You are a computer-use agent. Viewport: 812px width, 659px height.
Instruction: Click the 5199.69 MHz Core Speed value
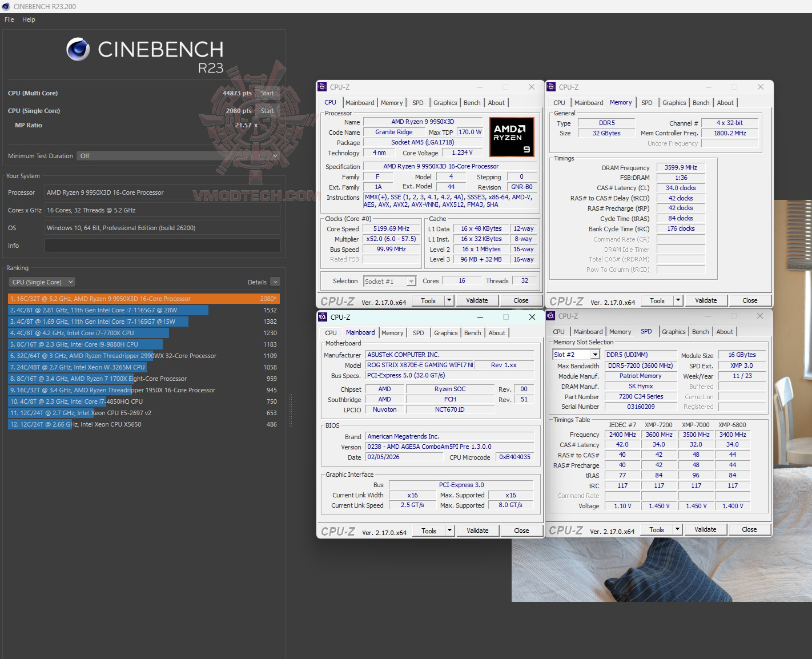[x=391, y=228]
